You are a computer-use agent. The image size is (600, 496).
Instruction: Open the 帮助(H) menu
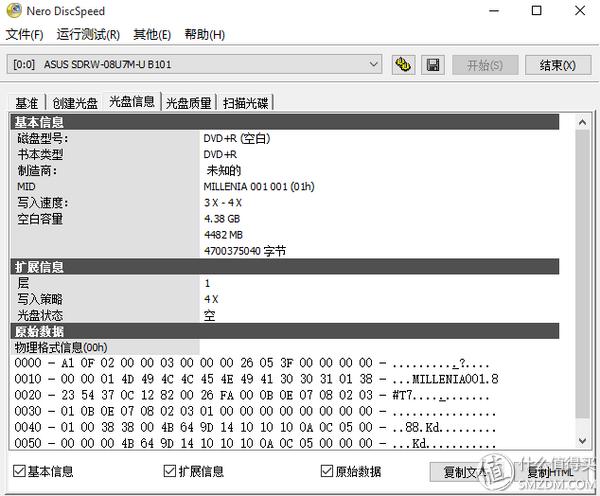pos(205,35)
